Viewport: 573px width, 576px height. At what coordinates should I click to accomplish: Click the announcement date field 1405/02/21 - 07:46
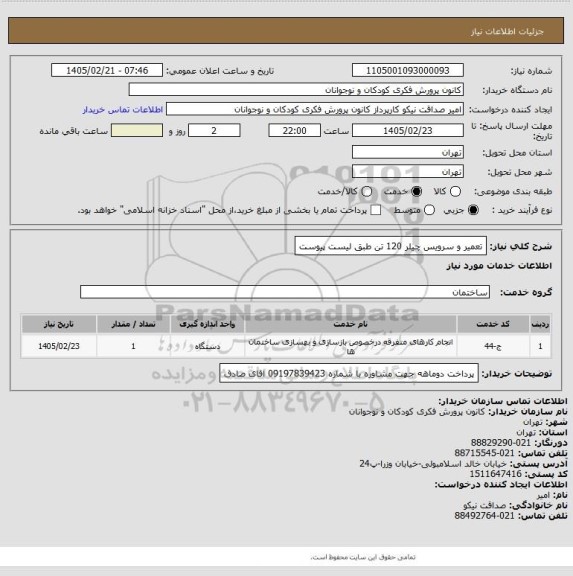[107, 70]
